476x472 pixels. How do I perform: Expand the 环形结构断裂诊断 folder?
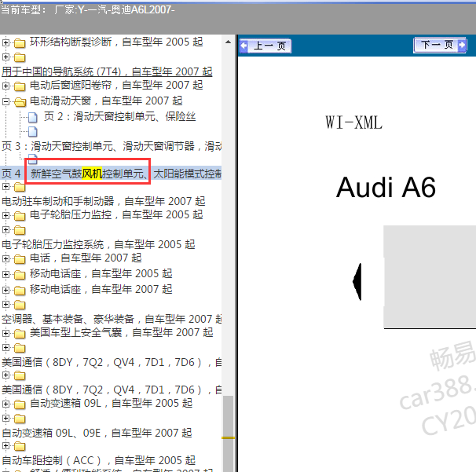[5, 42]
